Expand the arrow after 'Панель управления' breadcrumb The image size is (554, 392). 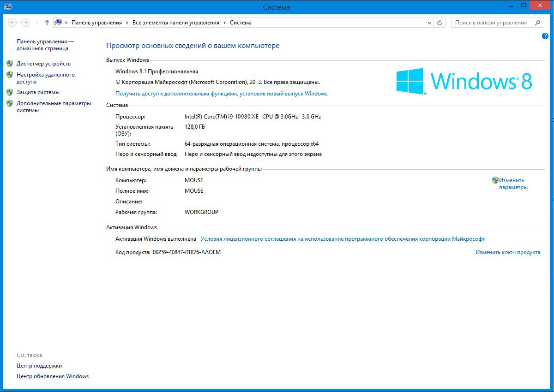pos(127,23)
